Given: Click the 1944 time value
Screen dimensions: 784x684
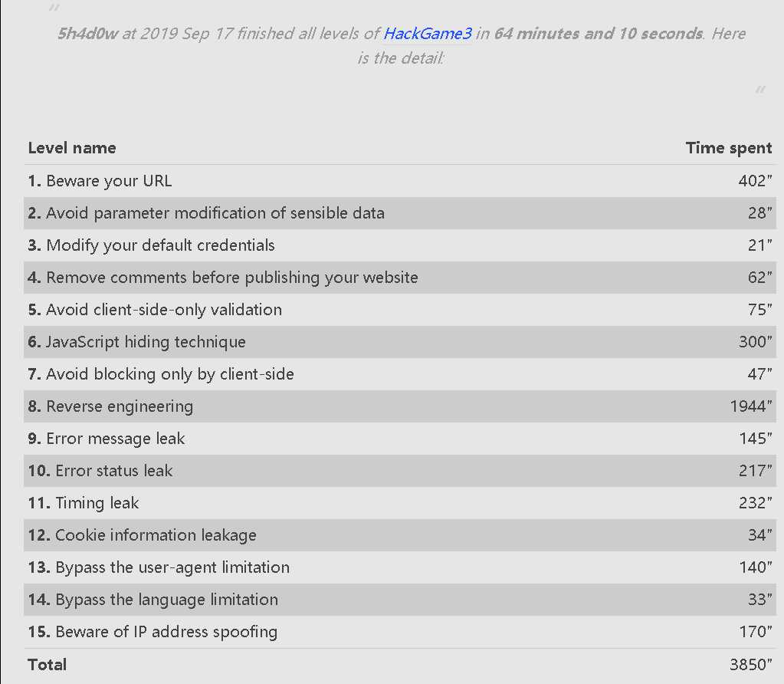Looking at the screenshot, I should [750, 406].
